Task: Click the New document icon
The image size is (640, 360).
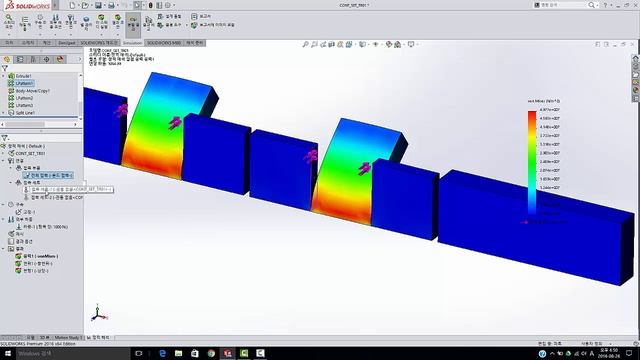Action: pyautogui.click(x=72, y=5)
